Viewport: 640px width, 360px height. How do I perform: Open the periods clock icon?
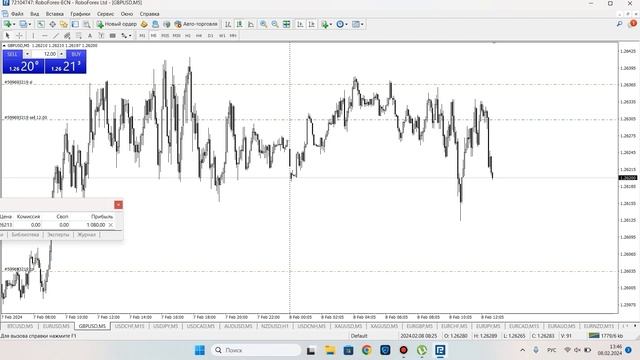point(340,24)
